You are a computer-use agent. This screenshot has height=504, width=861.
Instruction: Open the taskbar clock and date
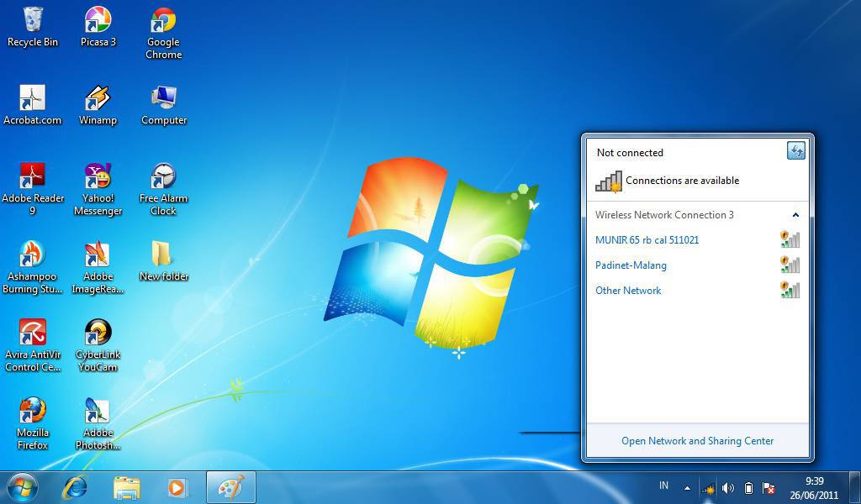click(x=814, y=488)
